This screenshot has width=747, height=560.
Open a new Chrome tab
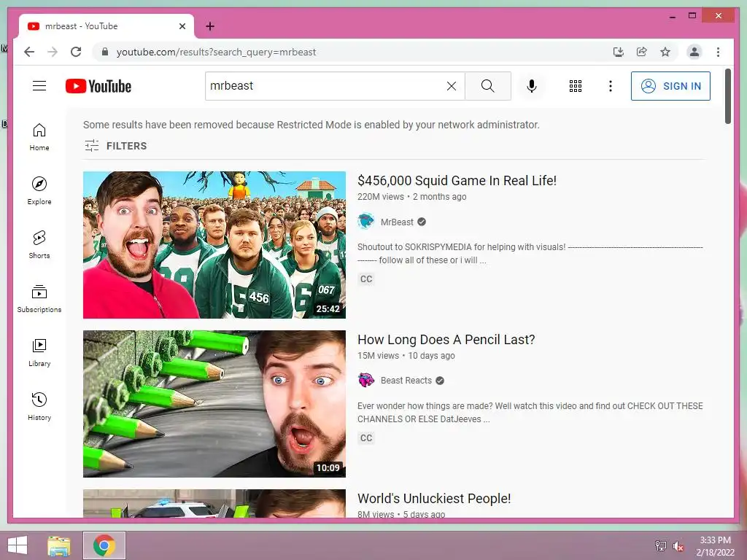[x=209, y=26]
